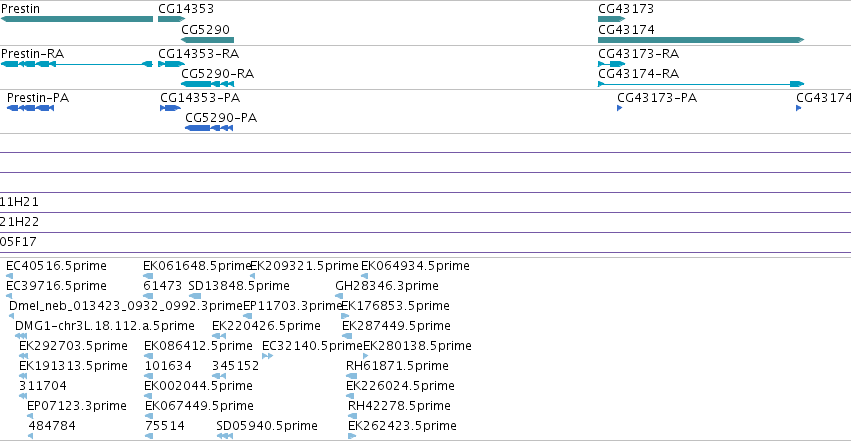Select the Prestin-RA transcript
Screen dimensions: 851x441
point(77,64)
